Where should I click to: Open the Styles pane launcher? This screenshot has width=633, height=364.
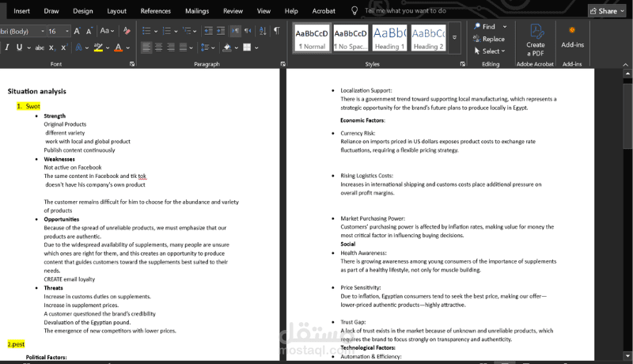click(463, 64)
